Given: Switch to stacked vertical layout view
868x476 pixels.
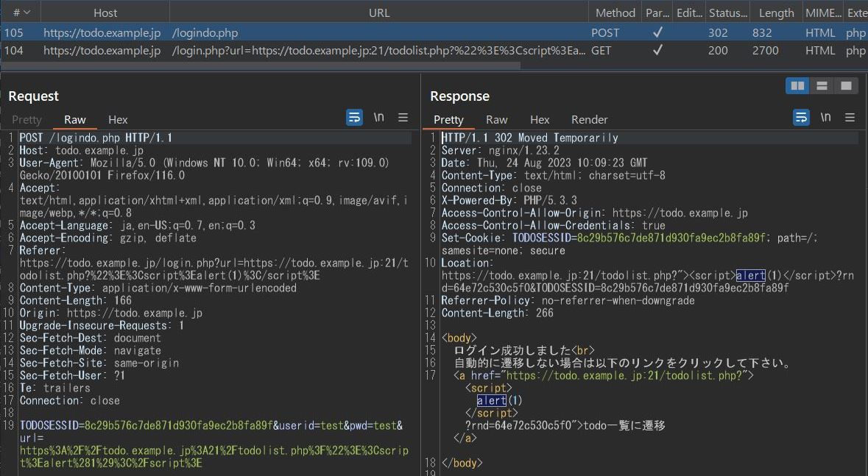Looking at the screenshot, I should tap(822, 86).
